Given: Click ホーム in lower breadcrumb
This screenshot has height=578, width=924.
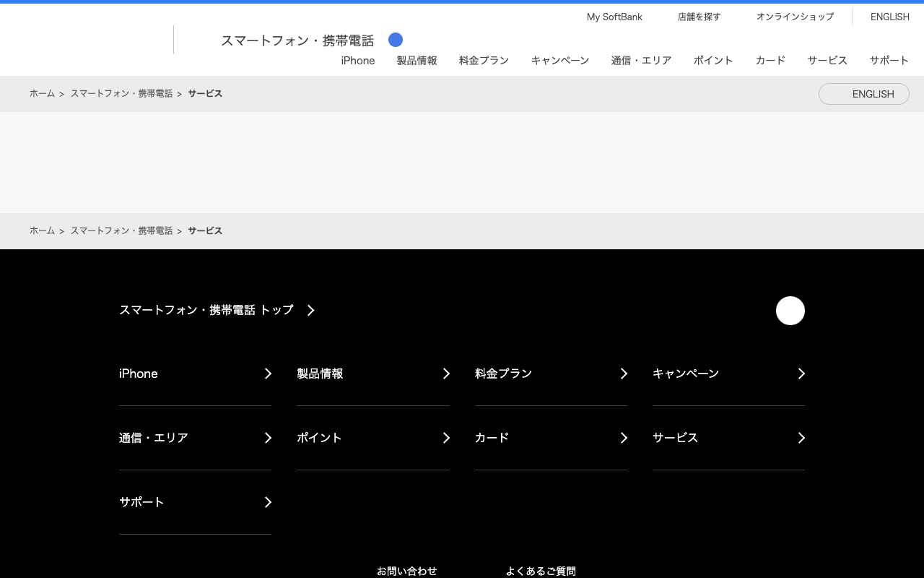Looking at the screenshot, I should pos(42,231).
